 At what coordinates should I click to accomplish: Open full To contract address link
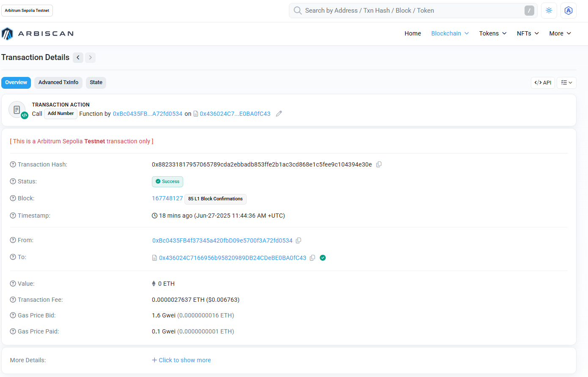[233, 258]
